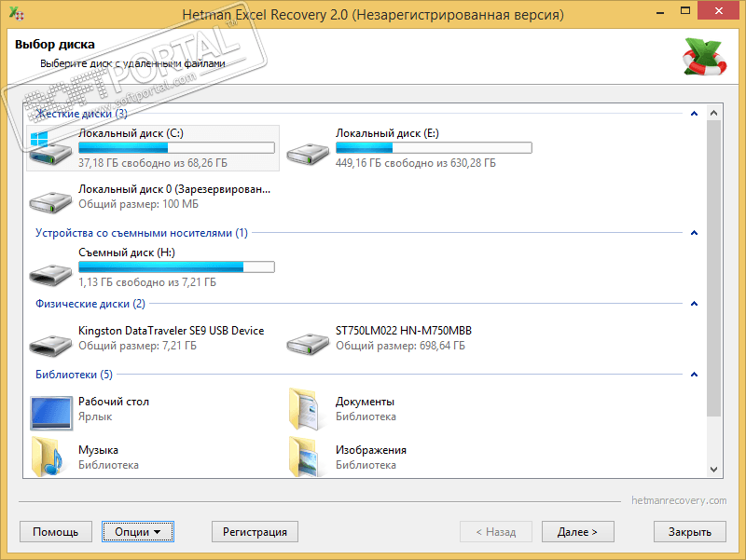Click the text Общий размер: 7,21 ГБ
Viewport: 746px width, 560px height.
[137, 346]
